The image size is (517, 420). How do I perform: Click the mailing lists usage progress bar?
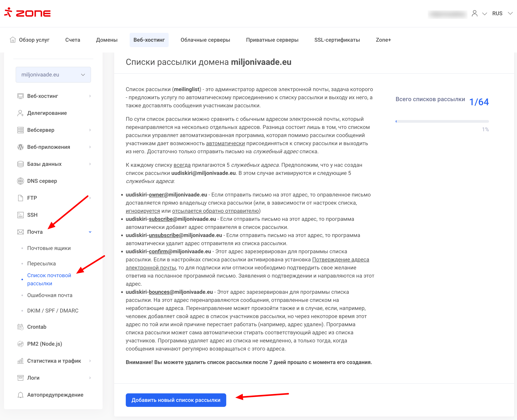442,121
